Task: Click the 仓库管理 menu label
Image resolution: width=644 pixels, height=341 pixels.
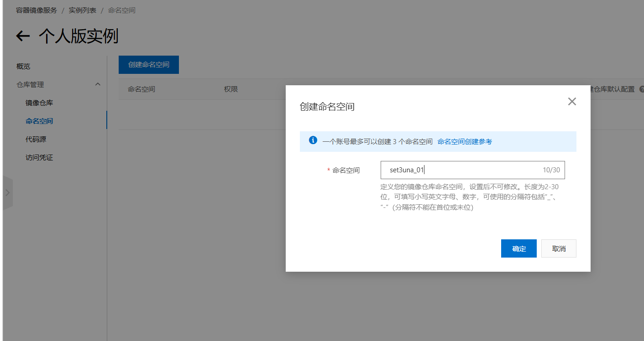Action: (30, 84)
